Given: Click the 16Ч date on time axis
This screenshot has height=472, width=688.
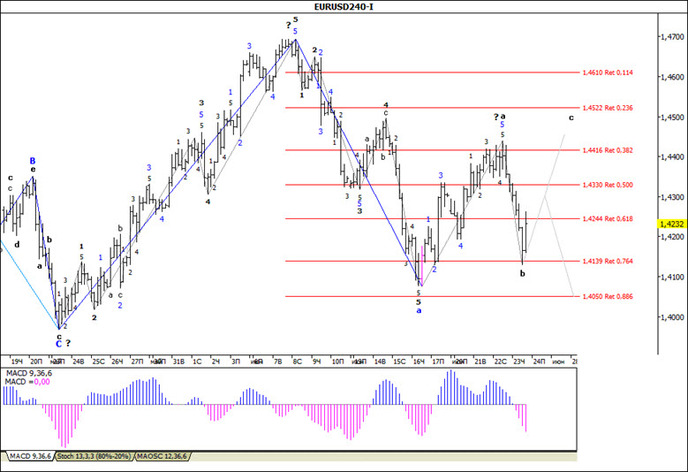Looking at the screenshot, I should pos(419,361).
